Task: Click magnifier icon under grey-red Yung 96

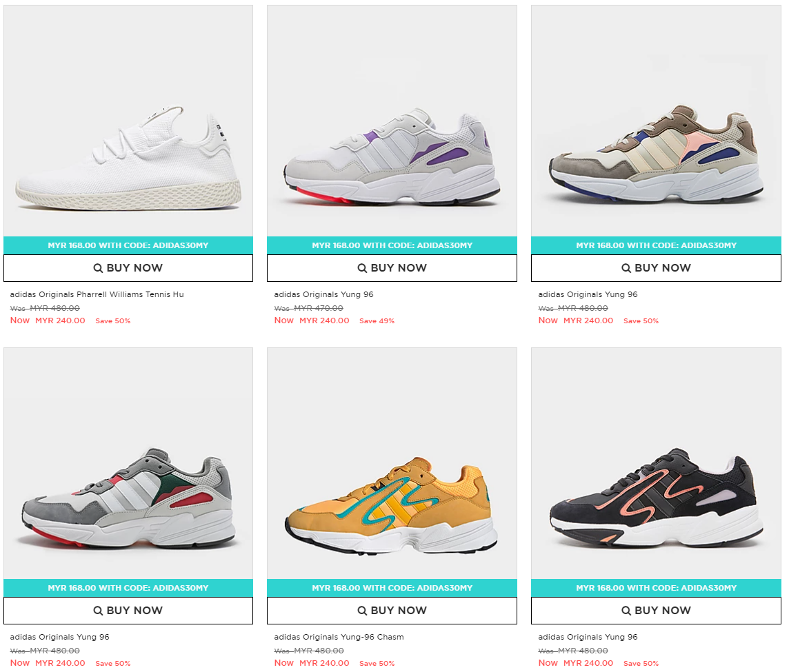Action: click(98, 611)
